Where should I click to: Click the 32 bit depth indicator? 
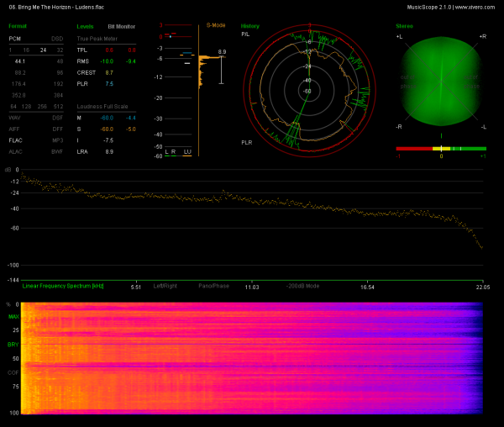pos(60,50)
